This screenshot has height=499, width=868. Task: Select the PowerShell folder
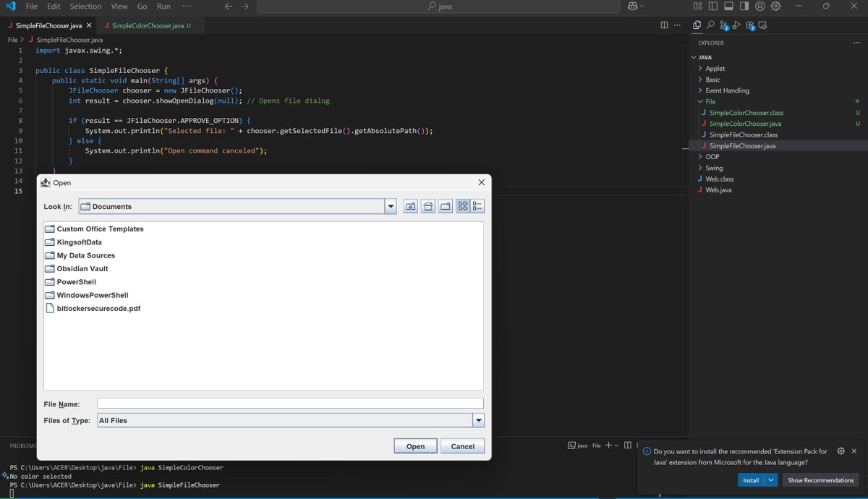click(x=70, y=282)
